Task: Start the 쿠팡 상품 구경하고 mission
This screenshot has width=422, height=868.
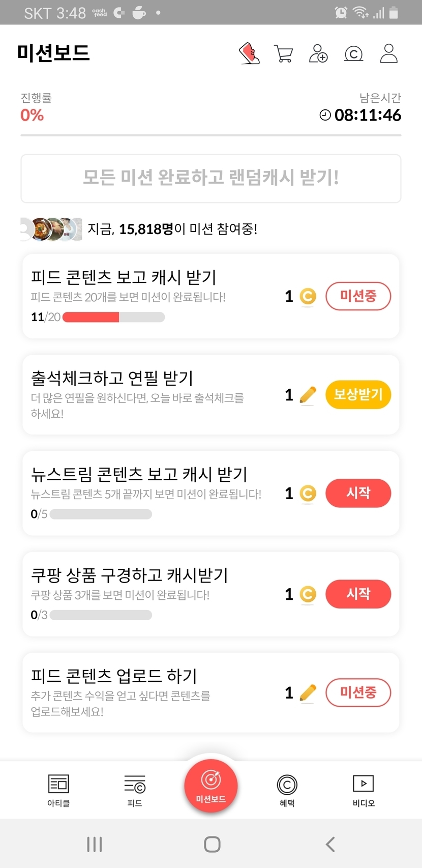Action: tap(358, 594)
